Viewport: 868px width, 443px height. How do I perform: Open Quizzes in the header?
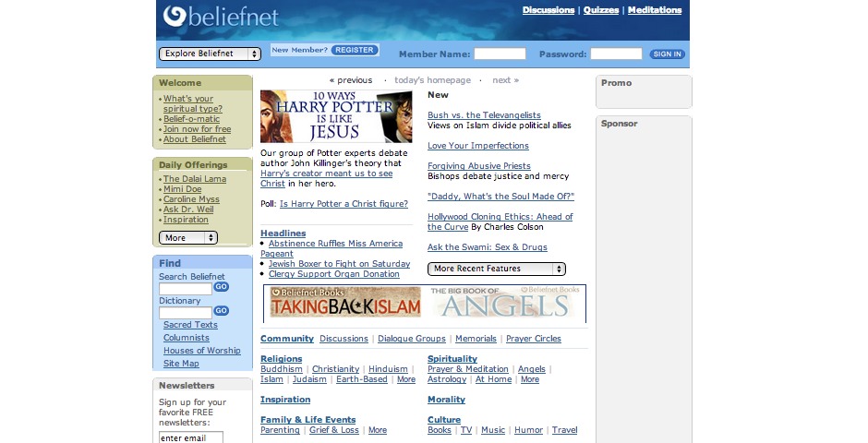tap(600, 10)
